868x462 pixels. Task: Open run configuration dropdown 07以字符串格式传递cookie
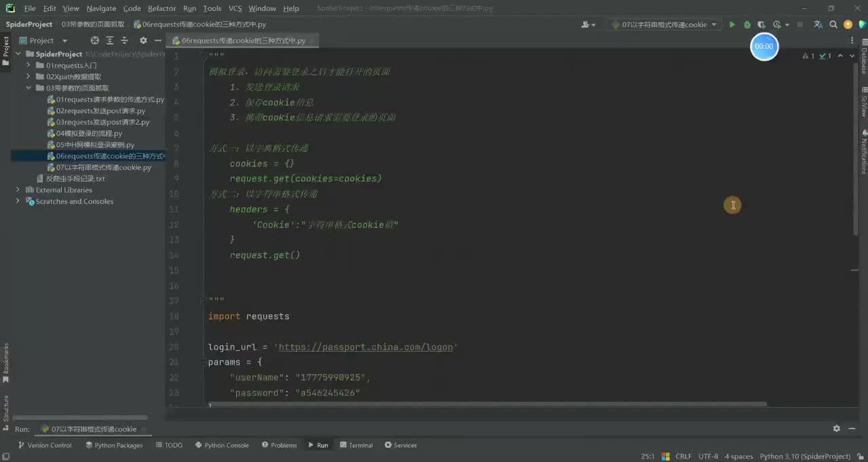tap(664, 24)
